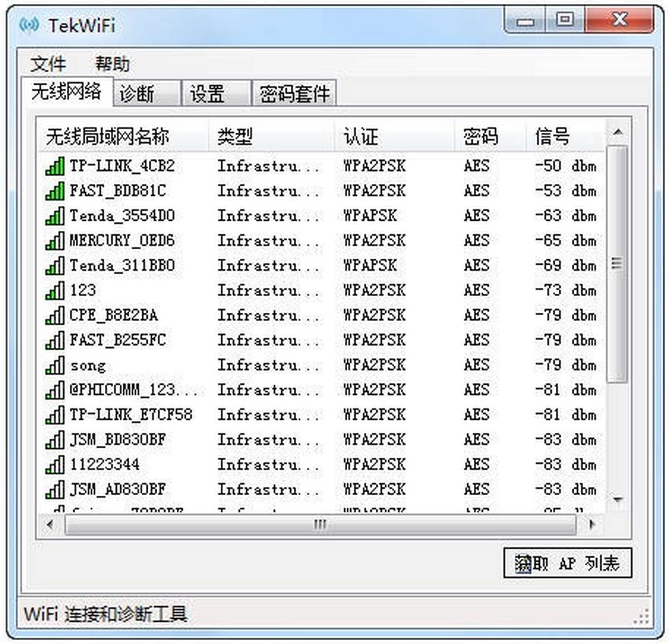
Task: Click signal strength icon for FAST_BDB81C
Action: click(x=55, y=191)
